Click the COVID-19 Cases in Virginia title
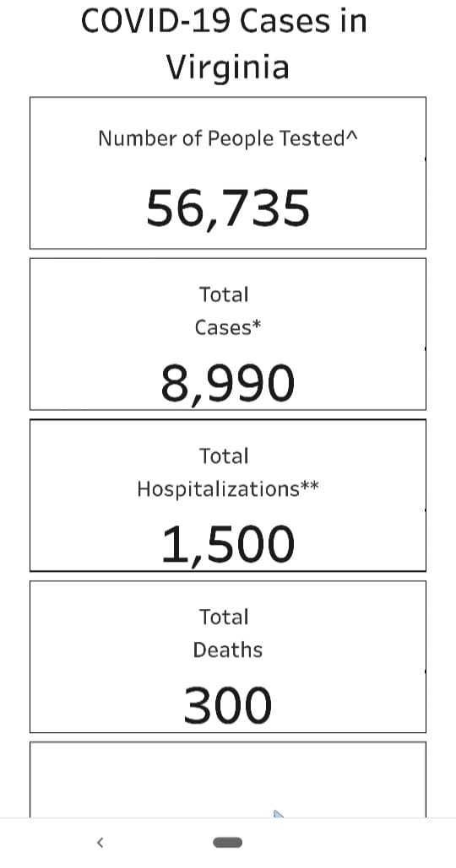The width and height of the screenshot is (456, 868). (225, 43)
